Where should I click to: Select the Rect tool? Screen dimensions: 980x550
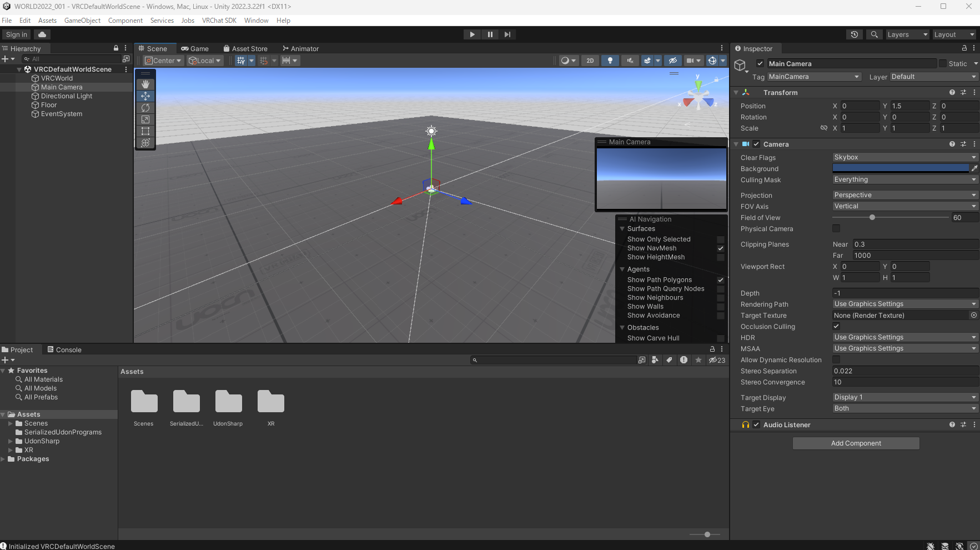tap(145, 131)
